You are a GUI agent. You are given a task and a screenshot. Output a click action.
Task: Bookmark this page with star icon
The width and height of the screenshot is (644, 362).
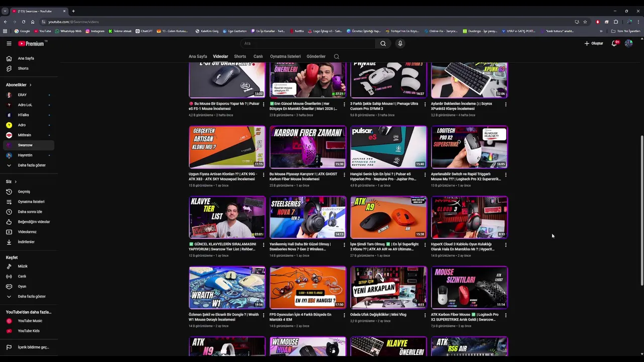(585, 22)
